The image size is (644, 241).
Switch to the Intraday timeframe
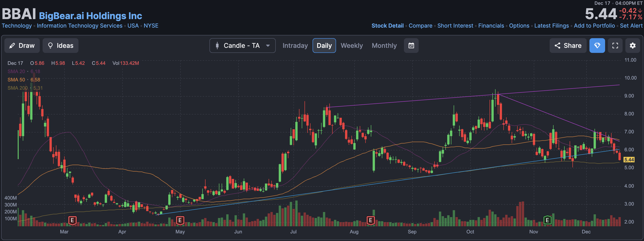click(x=295, y=46)
